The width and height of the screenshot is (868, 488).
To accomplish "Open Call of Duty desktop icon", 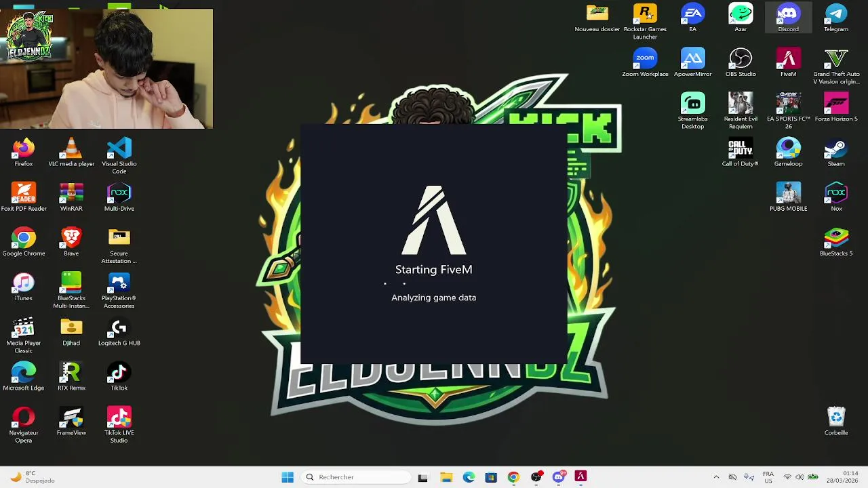I will pos(741,152).
